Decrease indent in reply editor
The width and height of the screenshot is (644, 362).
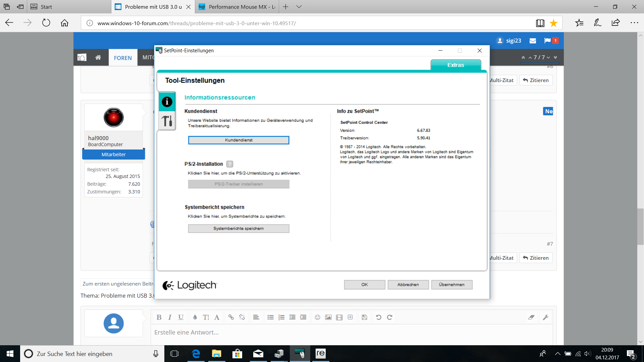pyautogui.click(x=292, y=317)
